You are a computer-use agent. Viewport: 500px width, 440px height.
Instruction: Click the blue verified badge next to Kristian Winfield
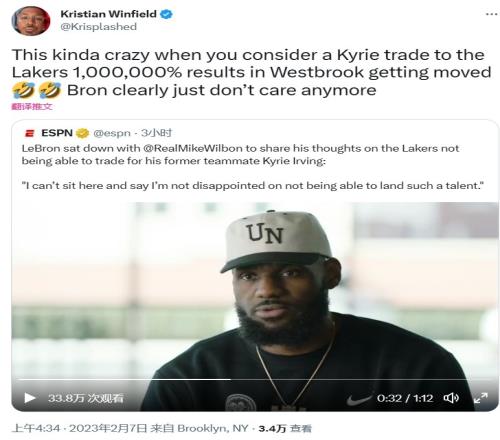167,14
